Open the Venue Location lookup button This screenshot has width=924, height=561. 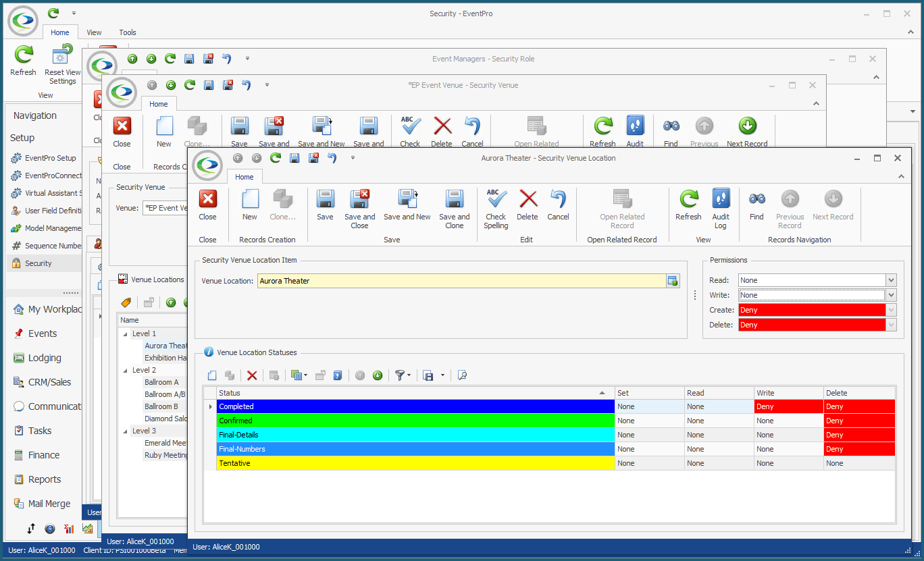click(x=673, y=281)
